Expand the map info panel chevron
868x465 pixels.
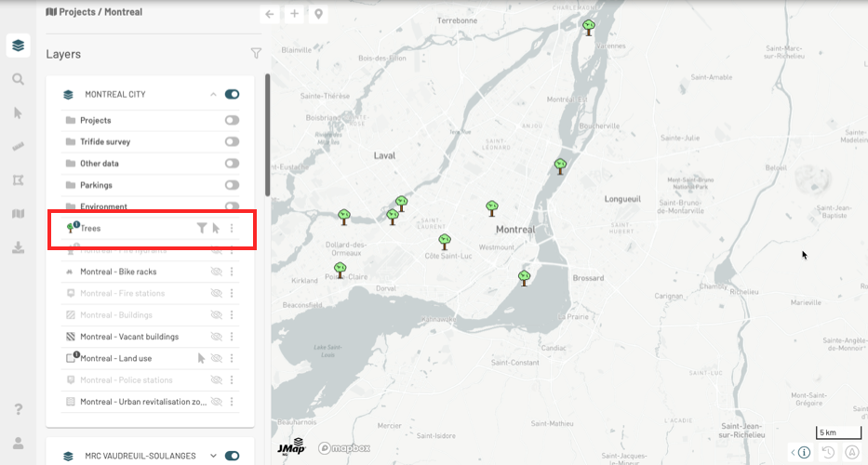pyautogui.click(x=793, y=453)
